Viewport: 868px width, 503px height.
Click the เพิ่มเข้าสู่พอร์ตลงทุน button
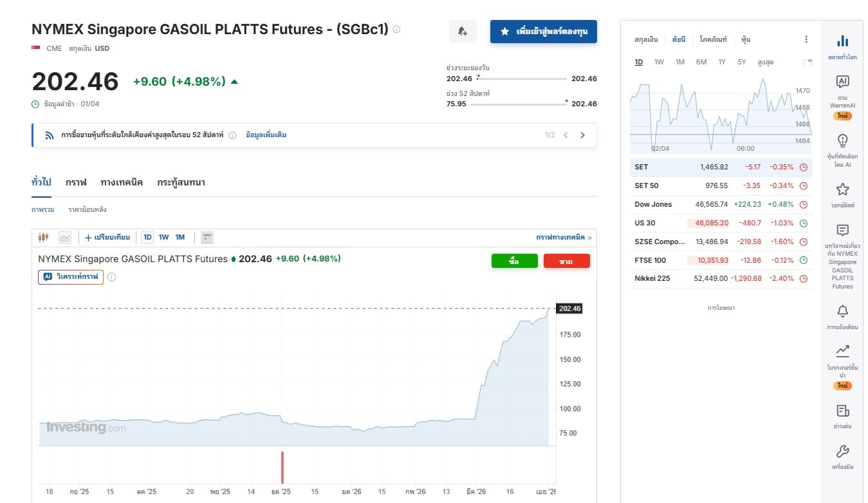tap(544, 32)
